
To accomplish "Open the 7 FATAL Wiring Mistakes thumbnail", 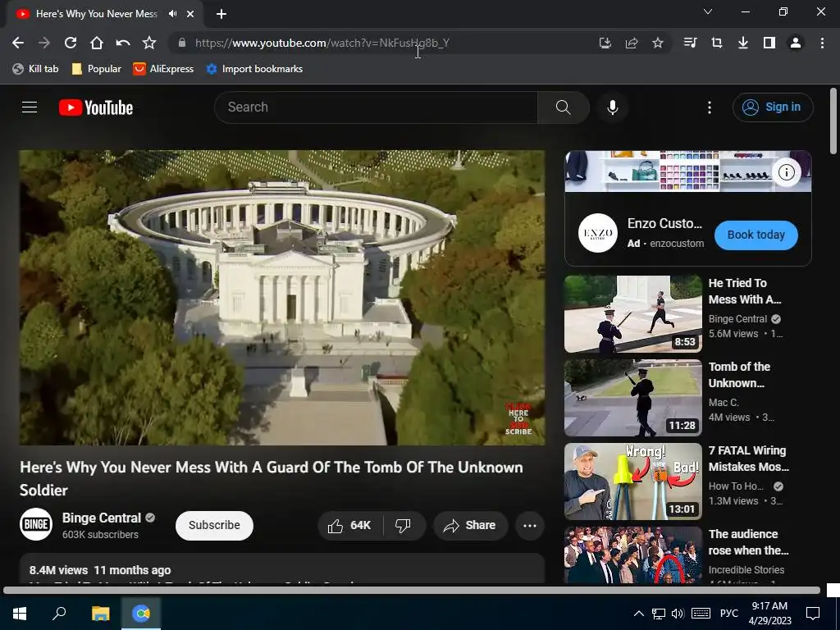I will tap(632, 482).
